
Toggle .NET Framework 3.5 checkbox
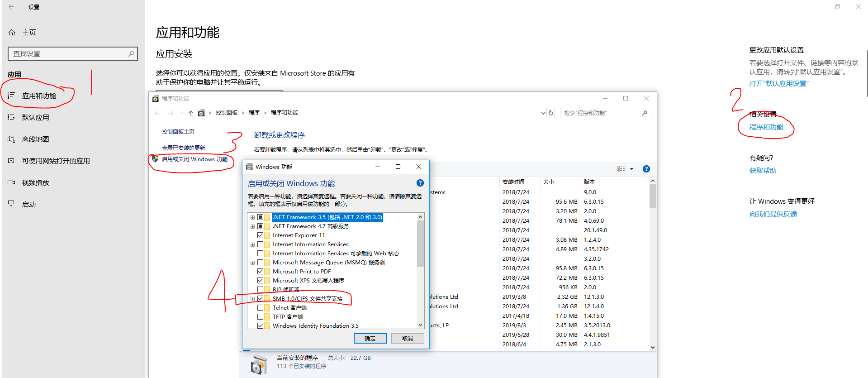260,217
